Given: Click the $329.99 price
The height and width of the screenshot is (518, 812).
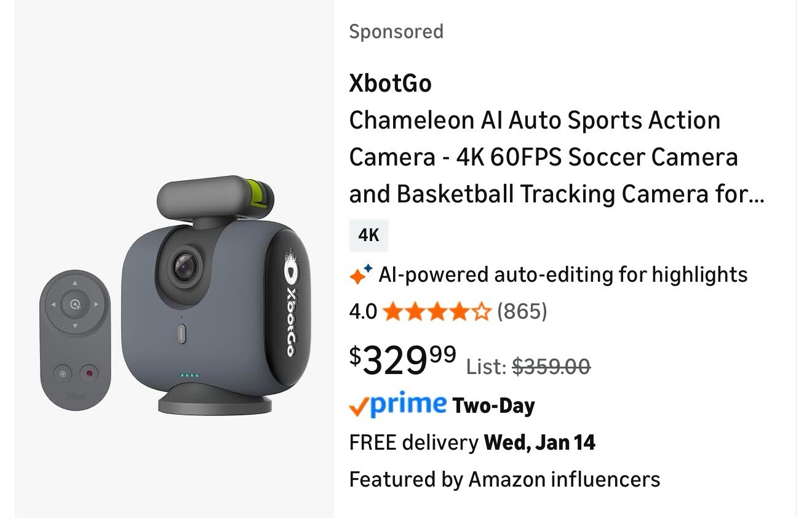Looking at the screenshot, I should pyautogui.click(x=403, y=361).
